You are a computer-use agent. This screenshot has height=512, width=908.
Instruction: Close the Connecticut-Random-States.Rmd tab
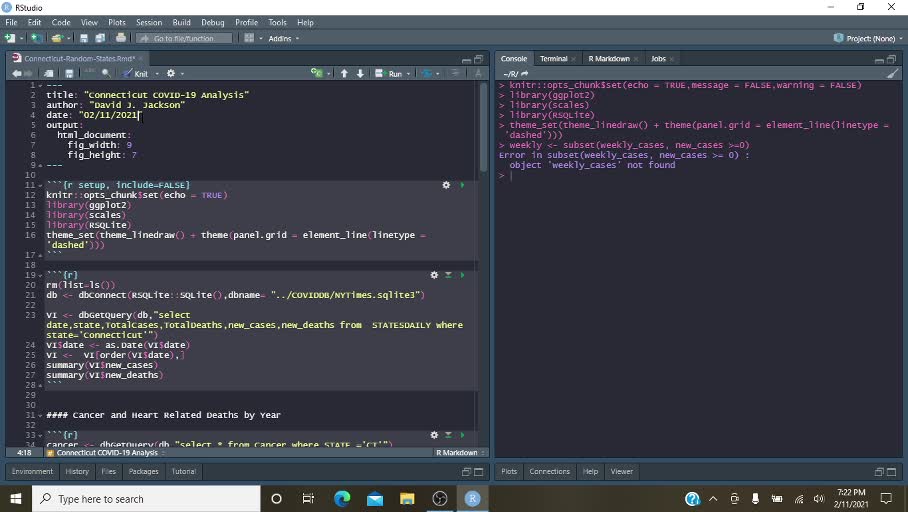click(x=140, y=58)
